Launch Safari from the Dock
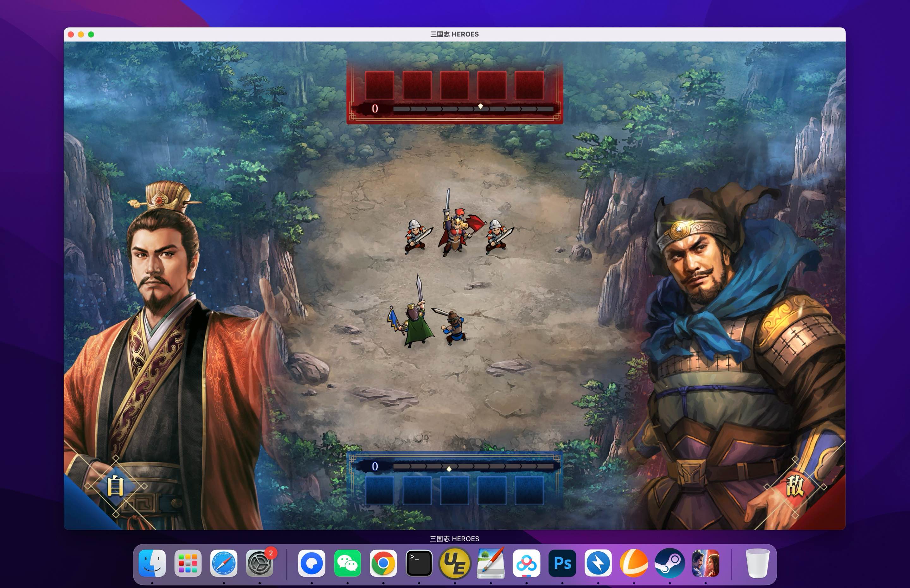Screen dimensions: 910x588 224,563
